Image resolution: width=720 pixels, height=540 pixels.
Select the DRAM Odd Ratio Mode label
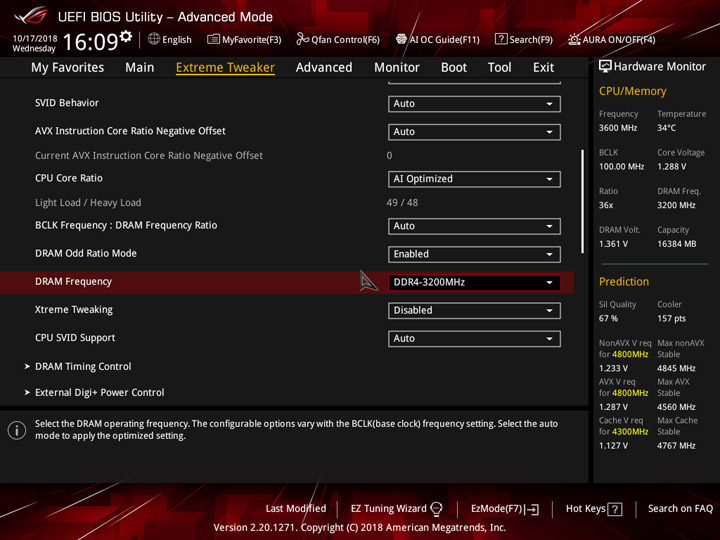click(x=86, y=253)
